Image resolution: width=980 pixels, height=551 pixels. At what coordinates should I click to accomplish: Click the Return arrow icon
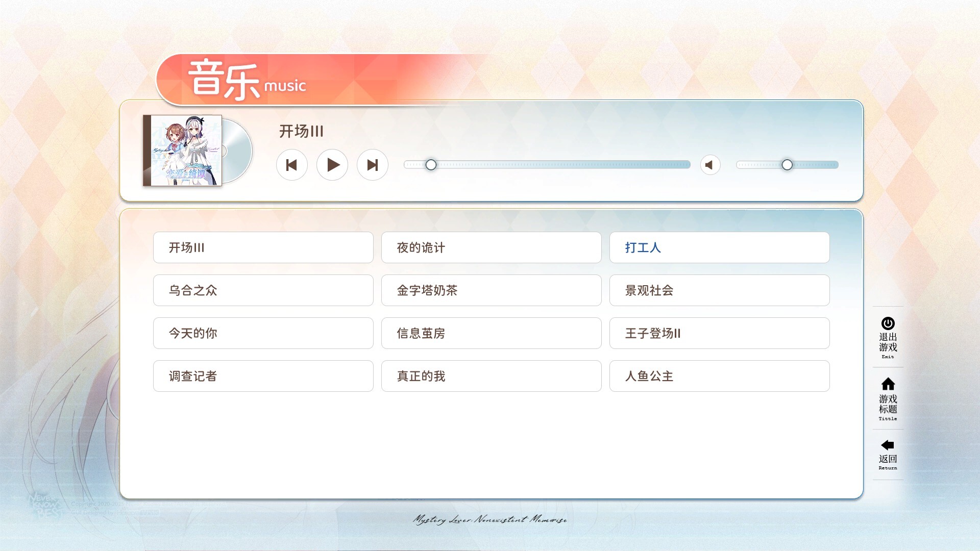(887, 444)
